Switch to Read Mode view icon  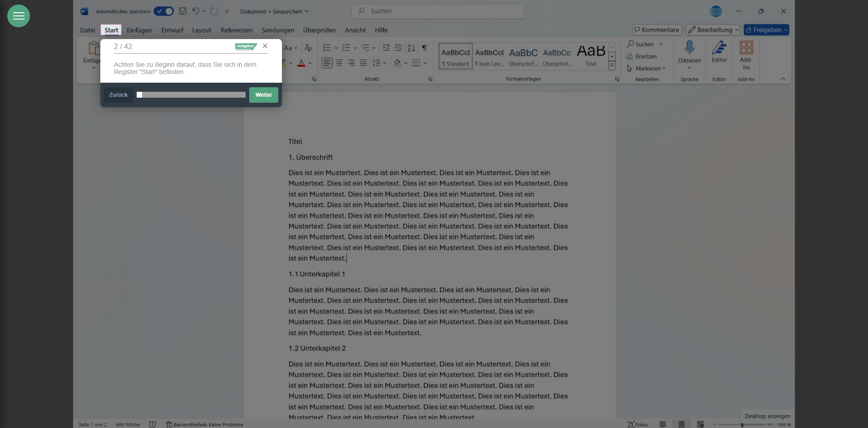tap(663, 424)
